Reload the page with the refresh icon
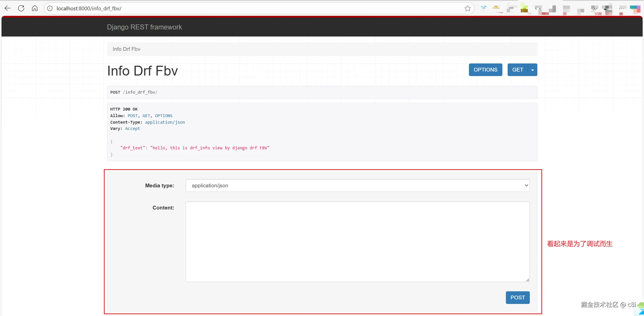Image resolution: width=644 pixels, height=316 pixels. [x=21, y=8]
